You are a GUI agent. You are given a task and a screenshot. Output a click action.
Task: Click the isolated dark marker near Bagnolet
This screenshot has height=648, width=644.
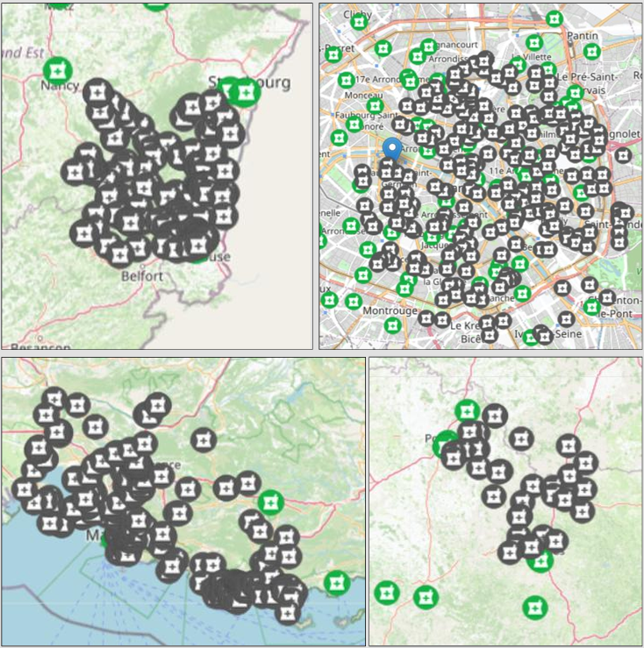[623, 156]
